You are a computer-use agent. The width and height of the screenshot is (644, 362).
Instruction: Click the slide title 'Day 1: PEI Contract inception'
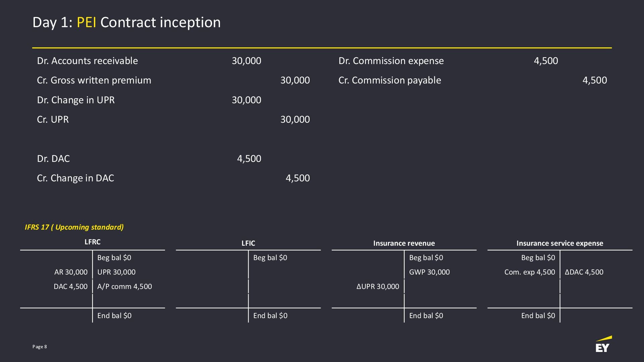126,22
